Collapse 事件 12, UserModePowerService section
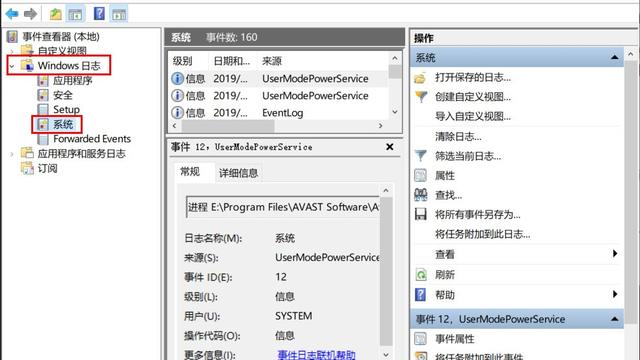Screen dimensions: 640x360 (615, 319)
